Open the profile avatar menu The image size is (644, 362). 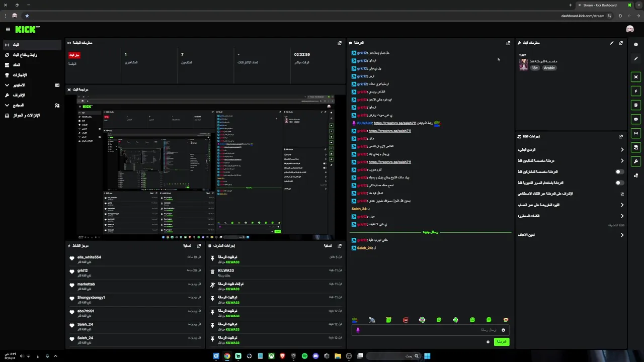click(629, 30)
